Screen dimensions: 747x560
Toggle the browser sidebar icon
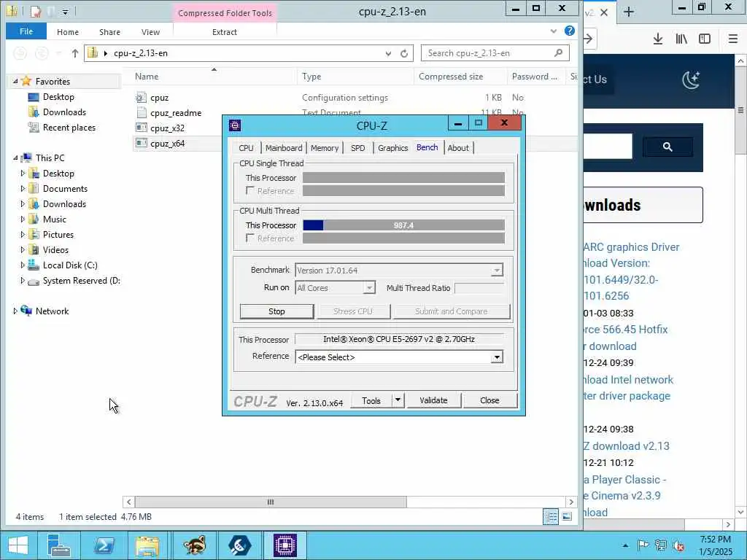tap(705, 39)
